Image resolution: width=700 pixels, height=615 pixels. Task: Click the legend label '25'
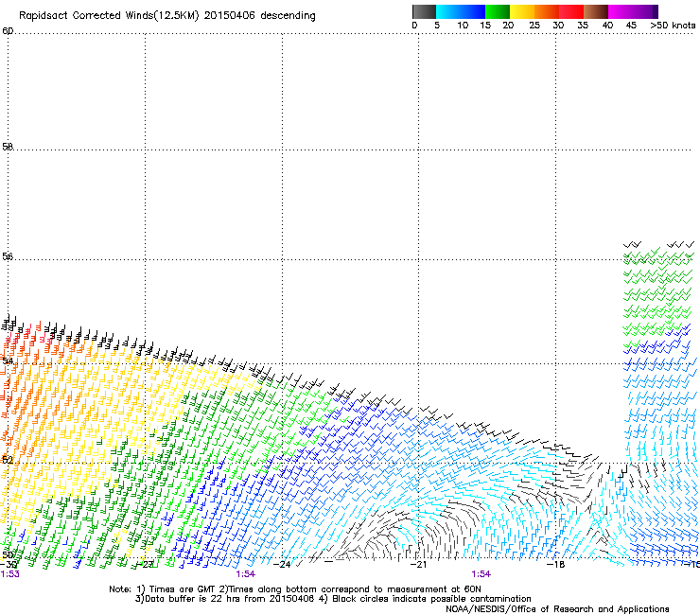pos(534,26)
